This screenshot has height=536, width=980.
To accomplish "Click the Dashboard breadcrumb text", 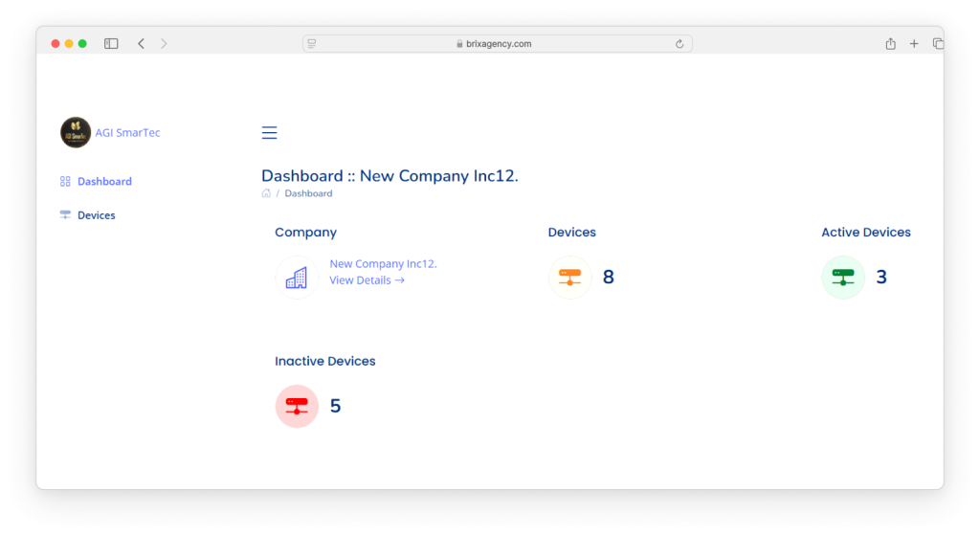I will (309, 193).
